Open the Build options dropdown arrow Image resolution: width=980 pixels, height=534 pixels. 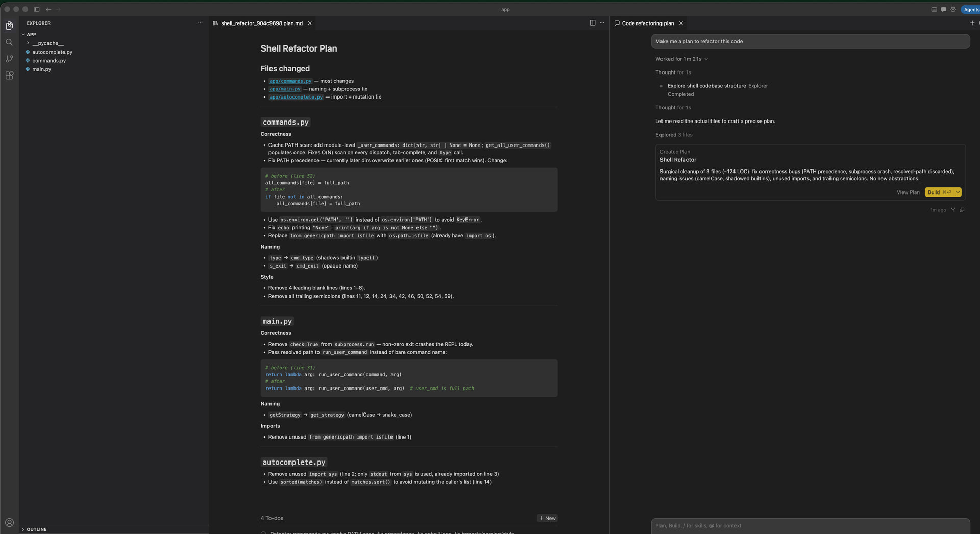pos(958,192)
